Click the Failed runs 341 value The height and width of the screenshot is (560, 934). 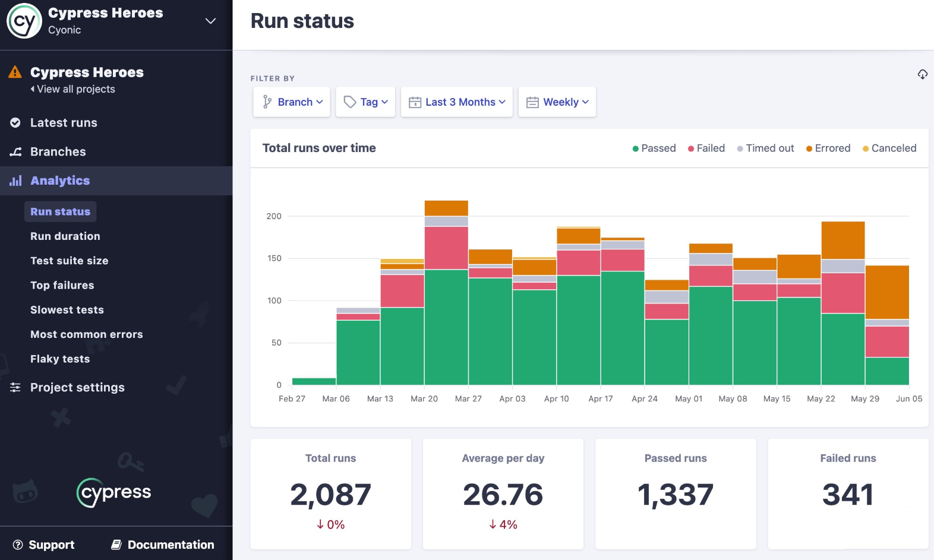pyautogui.click(x=848, y=495)
